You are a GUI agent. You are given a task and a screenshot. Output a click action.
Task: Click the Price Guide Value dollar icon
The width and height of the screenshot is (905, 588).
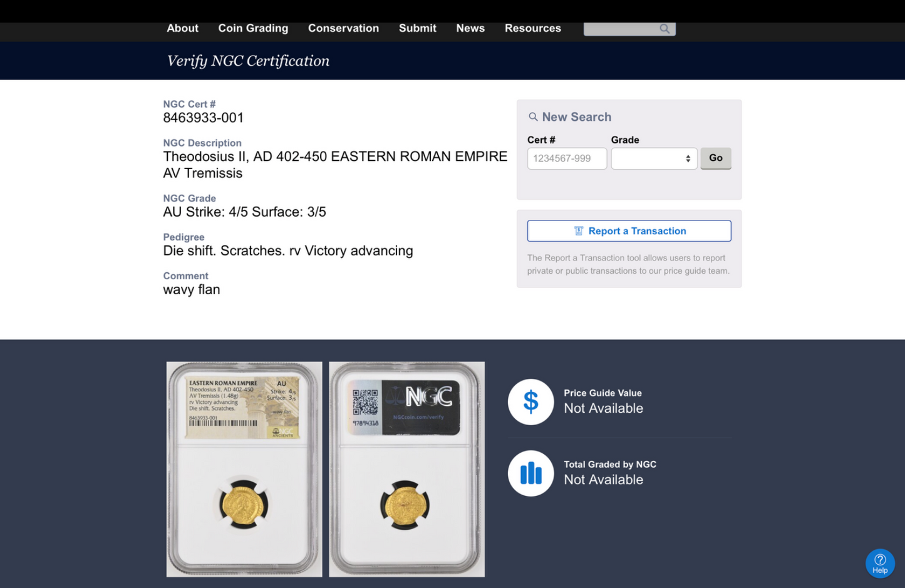click(x=530, y=402)
